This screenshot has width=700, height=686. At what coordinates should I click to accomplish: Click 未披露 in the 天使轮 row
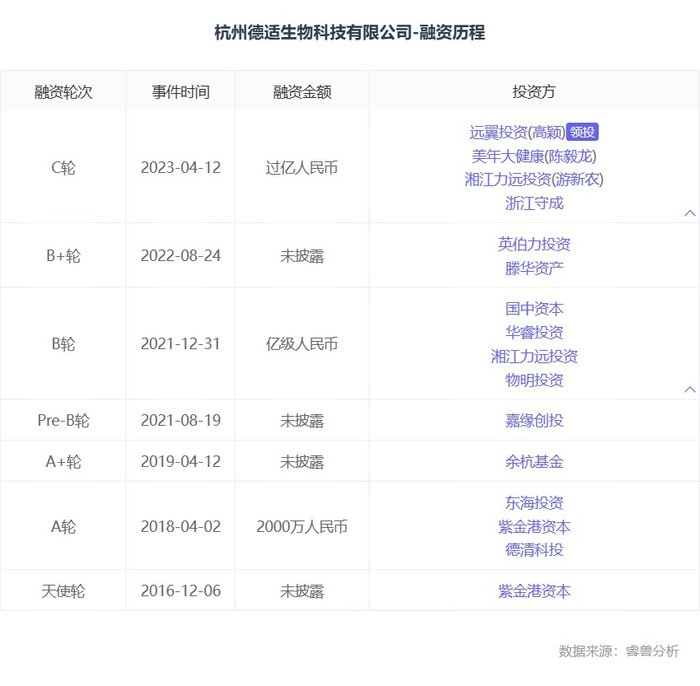[302, 591]
